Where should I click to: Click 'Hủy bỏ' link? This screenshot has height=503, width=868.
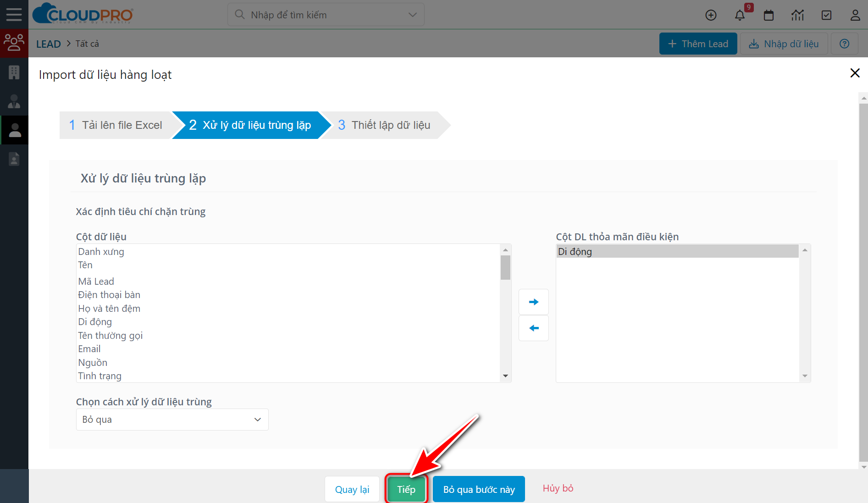click(558, 488)
